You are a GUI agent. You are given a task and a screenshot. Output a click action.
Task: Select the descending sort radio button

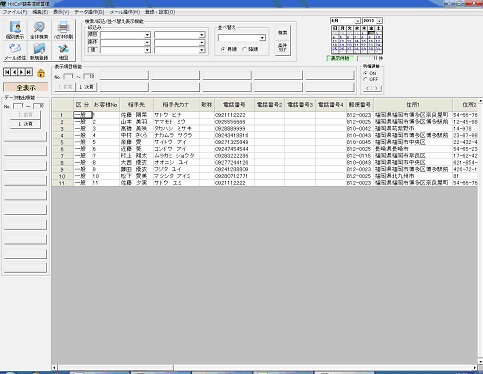244,49
